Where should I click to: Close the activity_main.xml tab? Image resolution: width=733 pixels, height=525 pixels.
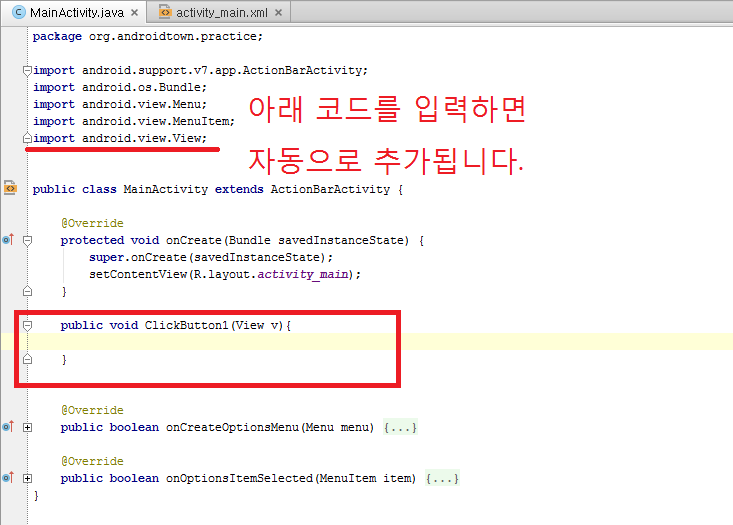click(x=278, y=13)
